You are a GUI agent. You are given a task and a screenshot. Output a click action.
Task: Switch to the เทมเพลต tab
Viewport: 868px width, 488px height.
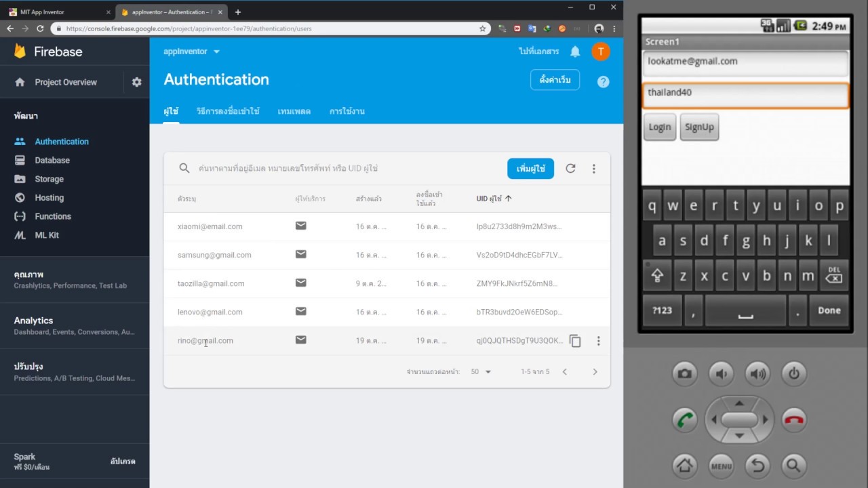coord(294,111)
